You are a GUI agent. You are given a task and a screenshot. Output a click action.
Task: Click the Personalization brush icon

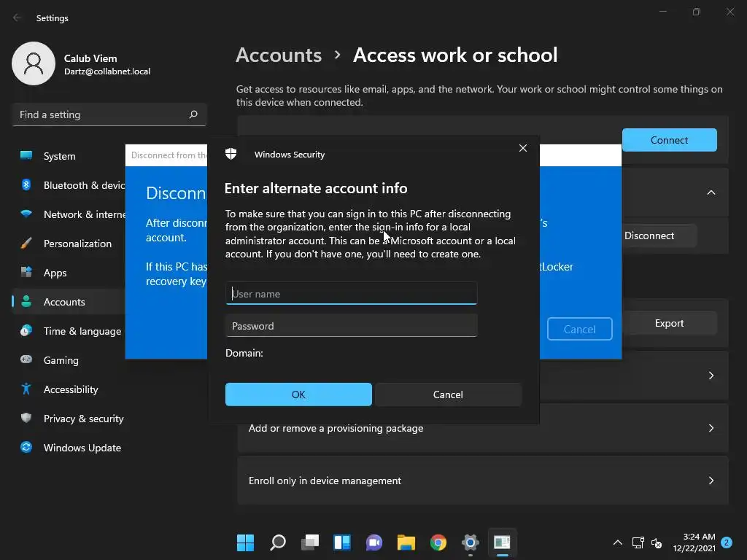click(x=26, y=244)
